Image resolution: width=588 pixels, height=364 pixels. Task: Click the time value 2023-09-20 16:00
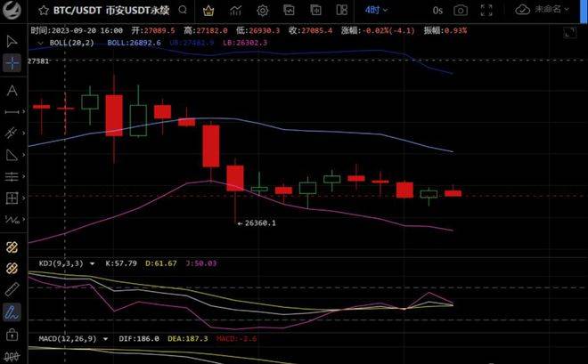[87, 31]
